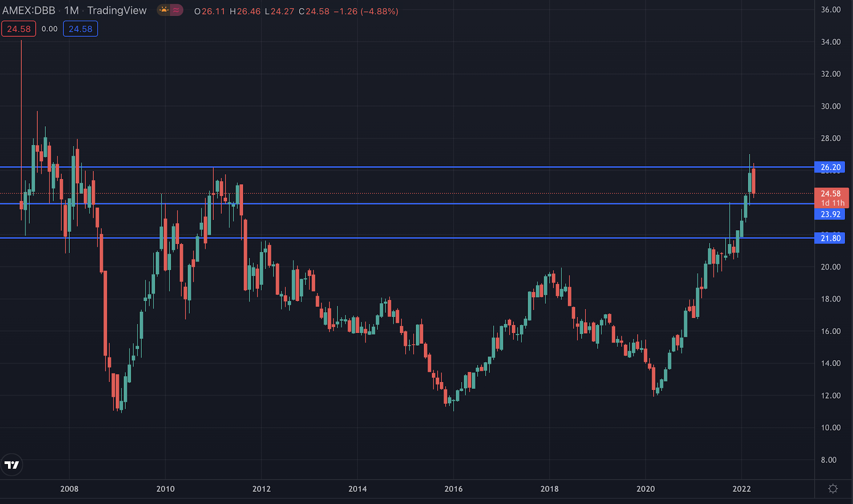Click the orange sun market status icon
Viewport: 853px width, 504px height.
[x=164, y=10]
